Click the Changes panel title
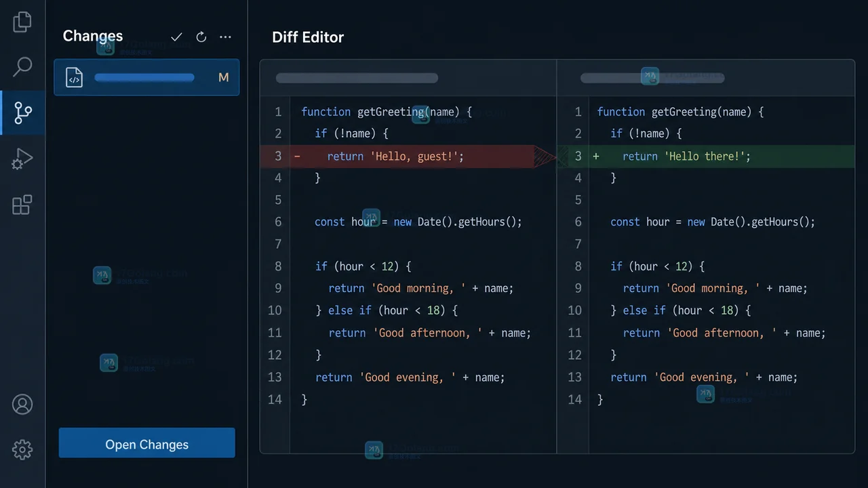The width and height of the screenshot is (868, 488). coord(93,36)
